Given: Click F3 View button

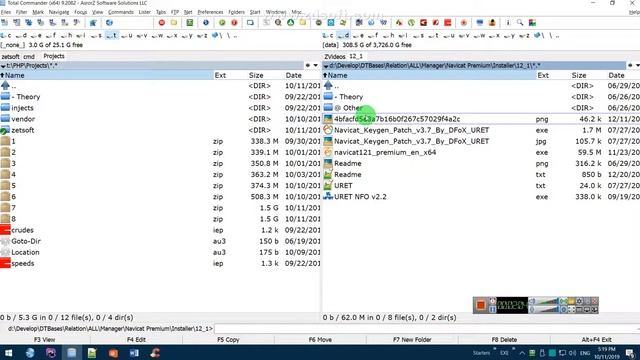Looking at the screenshot, I should click(44, 340).
